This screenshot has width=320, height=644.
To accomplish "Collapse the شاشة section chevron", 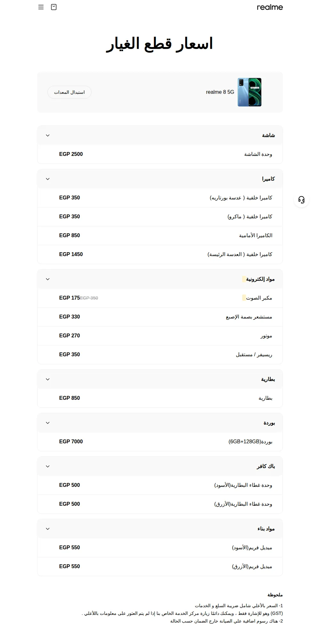I will [x=48, y=135].
